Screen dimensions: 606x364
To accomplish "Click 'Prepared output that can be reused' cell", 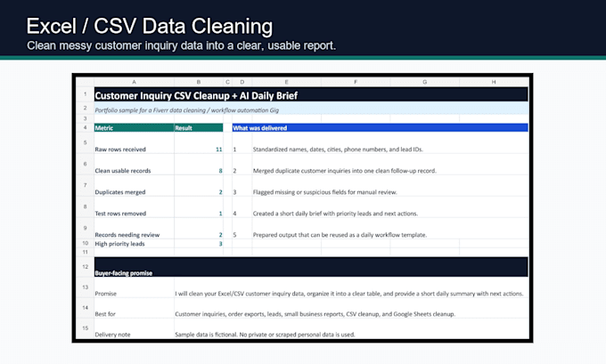I will (390, 229).
